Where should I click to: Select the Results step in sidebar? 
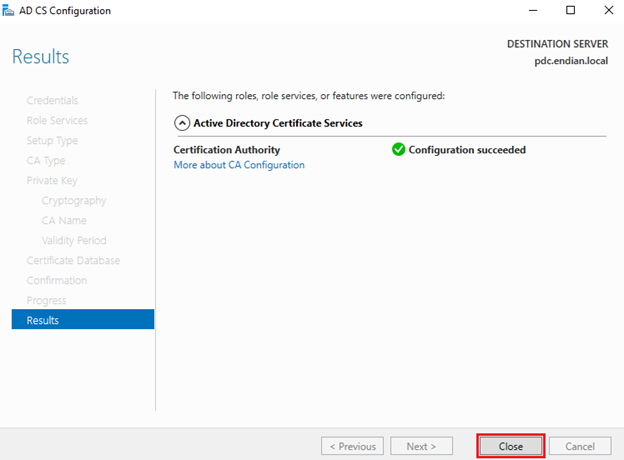tap(83, 320)
